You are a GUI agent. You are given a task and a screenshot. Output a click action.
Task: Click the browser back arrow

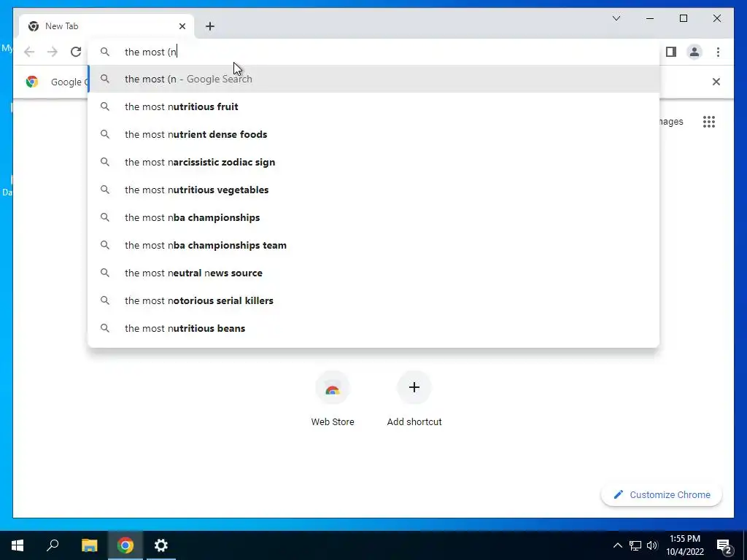29,52
